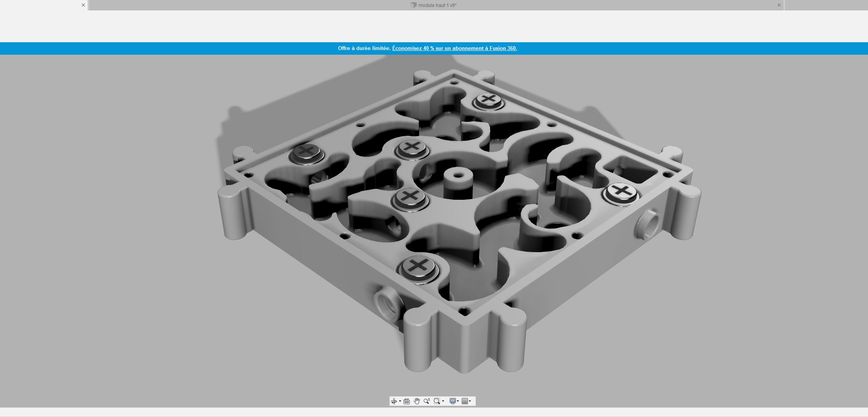Open the Orbit type dropdown arrow
This screenshot has height=417, width=868.
pyautogui.click(x=400, y=401)
